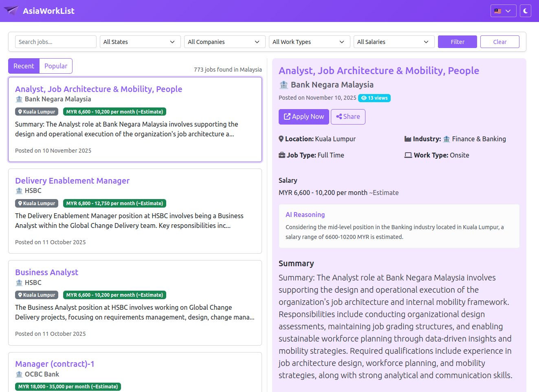Click the bank icon in first listing card

click(x=19, y=99)
